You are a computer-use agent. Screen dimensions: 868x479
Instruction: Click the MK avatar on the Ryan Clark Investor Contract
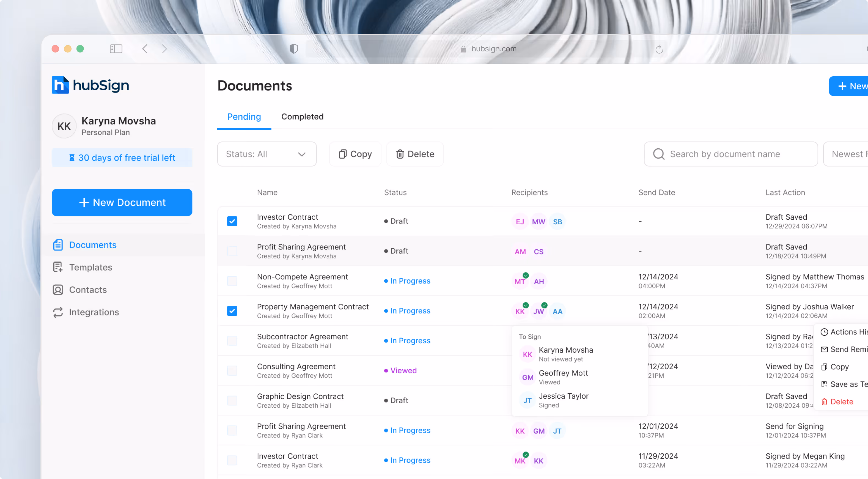click(520, 461)
